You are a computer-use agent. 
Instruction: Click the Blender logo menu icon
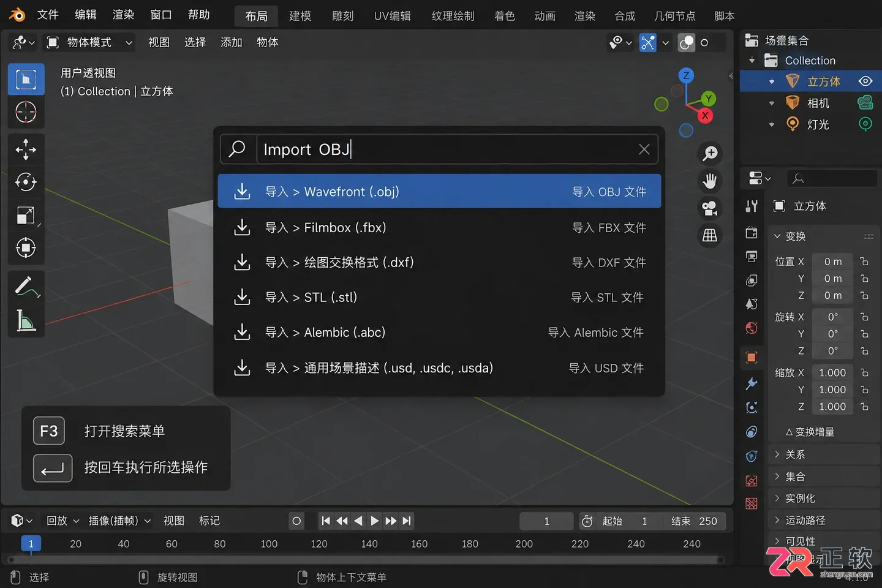(17, 15)
